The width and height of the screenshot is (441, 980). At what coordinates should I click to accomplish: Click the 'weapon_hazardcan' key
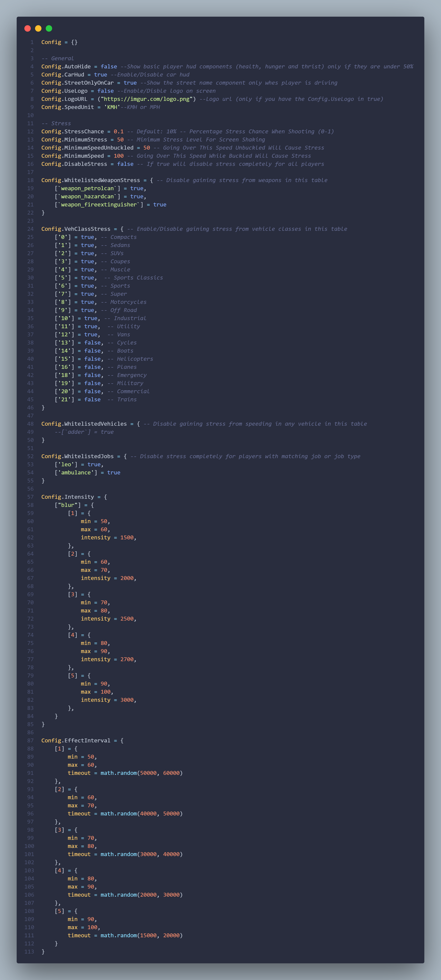pyautogui.click(x=88, y=196)
